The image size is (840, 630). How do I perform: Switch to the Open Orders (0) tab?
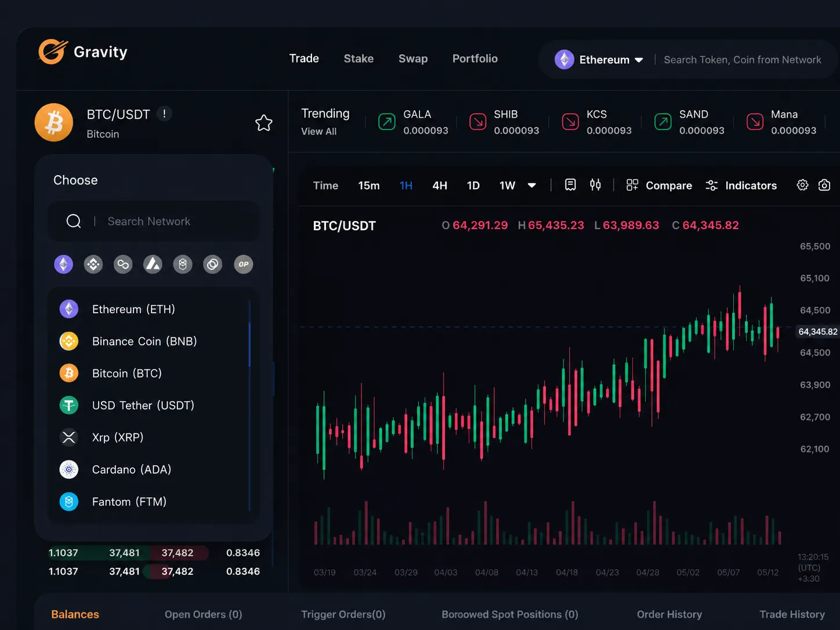(203, 614)
